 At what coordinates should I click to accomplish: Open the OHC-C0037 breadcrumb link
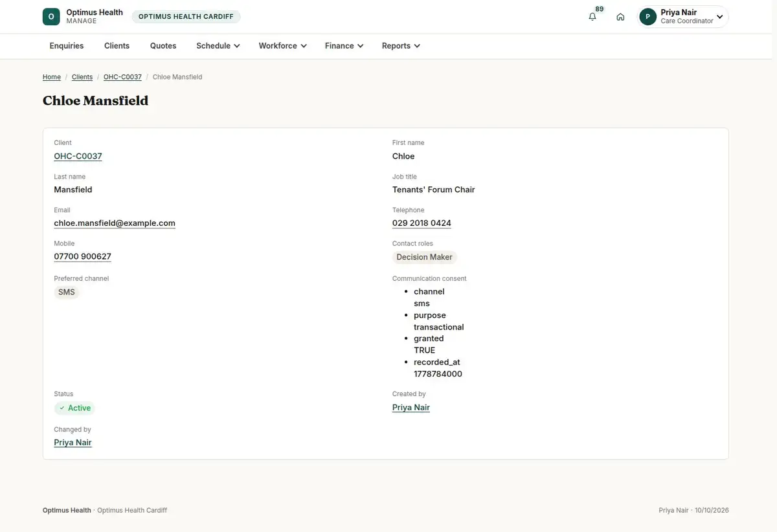122,77
